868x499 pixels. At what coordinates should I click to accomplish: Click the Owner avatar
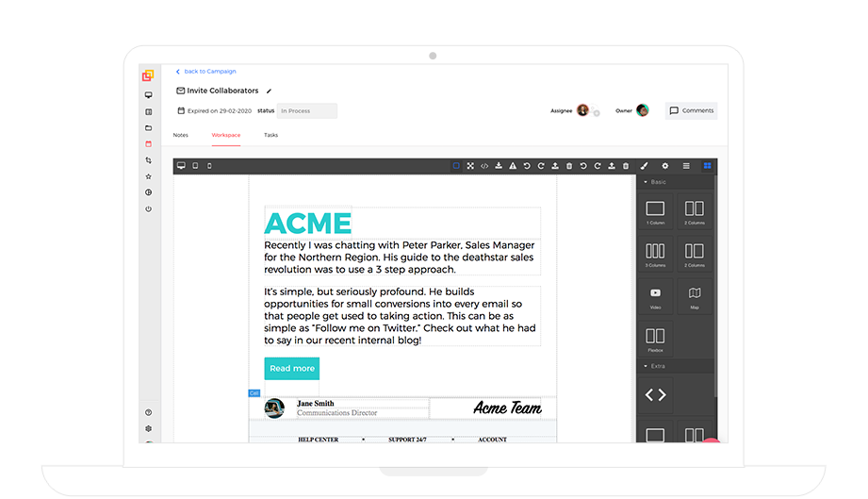(642, 110)
